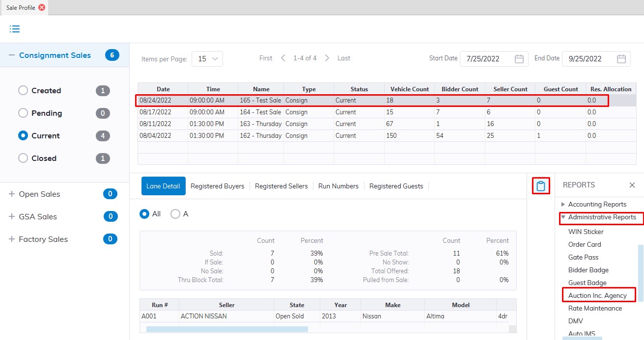Go to previous page arrow
Image resolution: width=644 pixels, height=340 pixels.
(283, 58)
